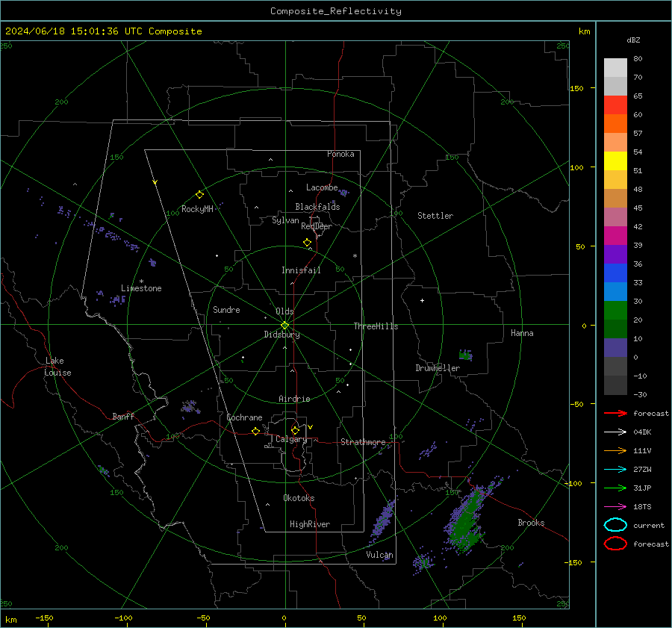
Task: Click the HighRiver city label
Action: 310,524
